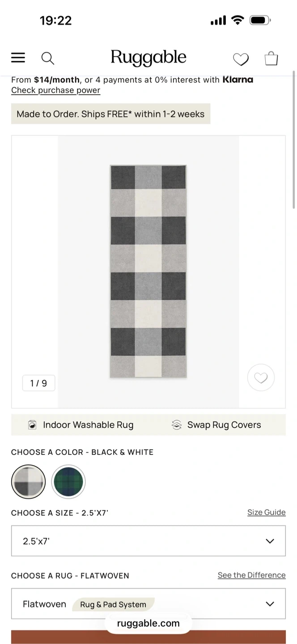Image resolution: width=297 pixels, height=644 pixels.
Task: Open wishlist from header heart icon
Action: [241, 59]
